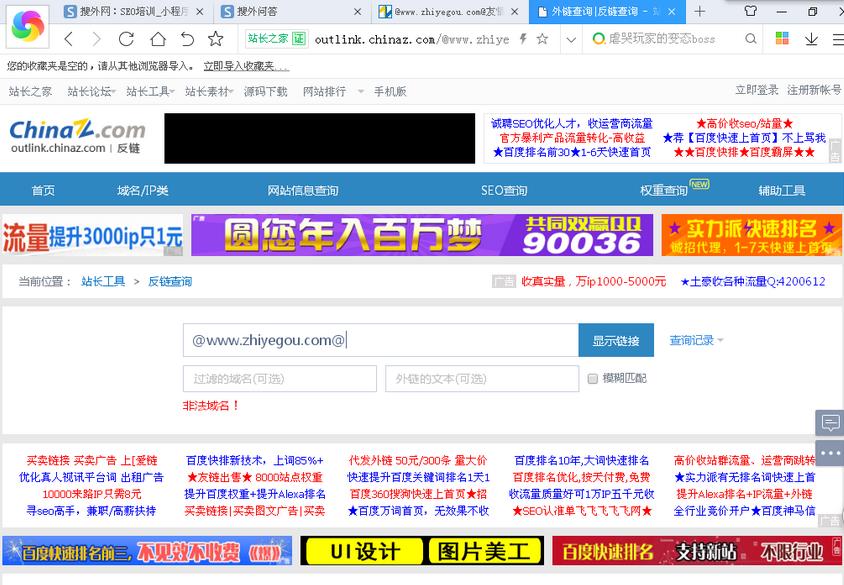Open 站长之家 top nav link
The width and height of the screenshot is (844, 585).
[x=30, y=91]
